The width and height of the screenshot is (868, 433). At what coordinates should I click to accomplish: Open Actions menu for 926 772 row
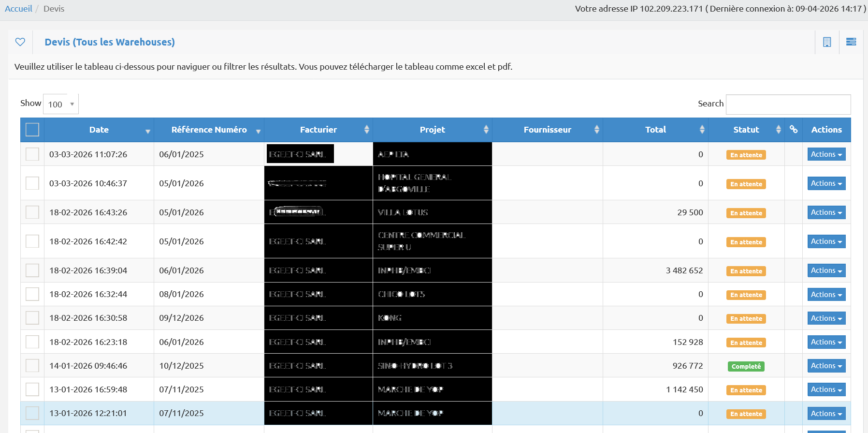(x=826, y=366)
